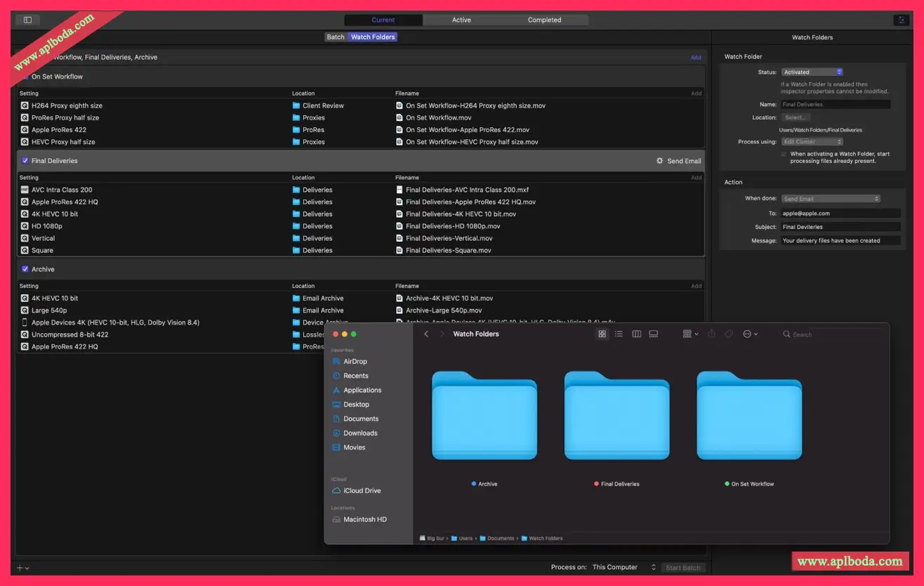Click the Send Email gear icon
This screenshot has height=586, width=924.
659,161
